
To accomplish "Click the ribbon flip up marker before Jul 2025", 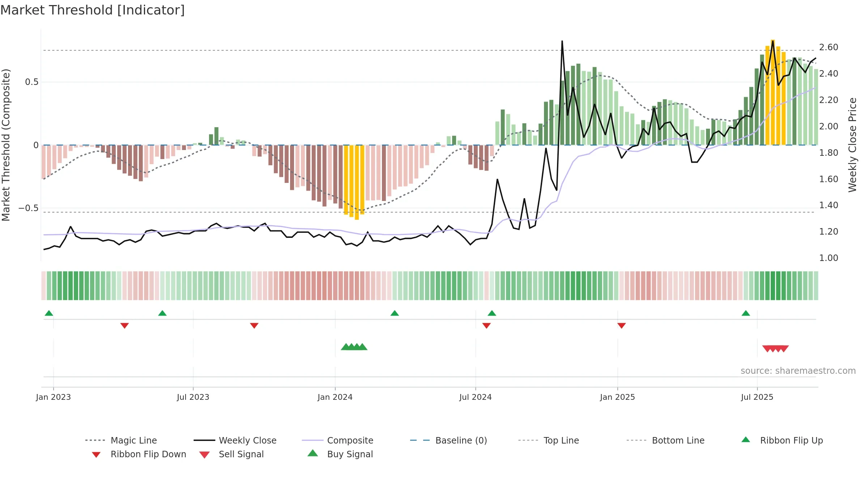I will [x=746, y=313].
